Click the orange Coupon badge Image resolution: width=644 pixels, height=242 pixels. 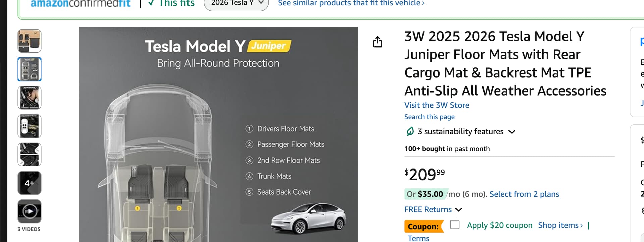click(423, 227)
